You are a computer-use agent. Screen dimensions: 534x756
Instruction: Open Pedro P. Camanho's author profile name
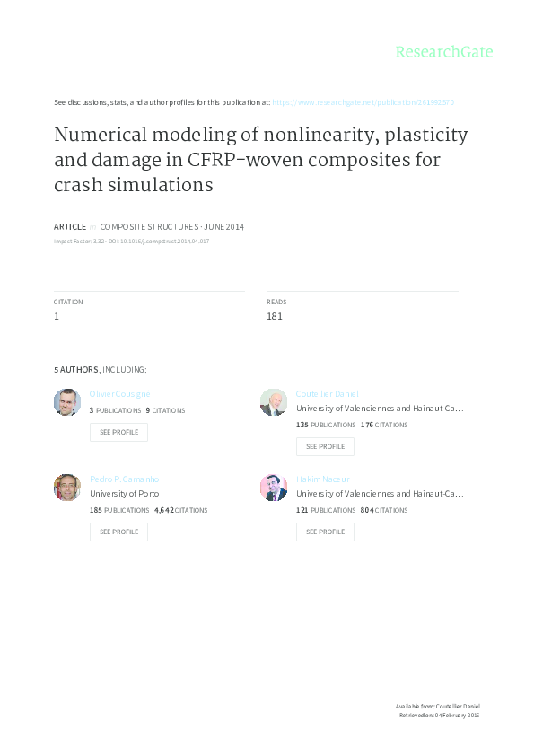(123, 479)
